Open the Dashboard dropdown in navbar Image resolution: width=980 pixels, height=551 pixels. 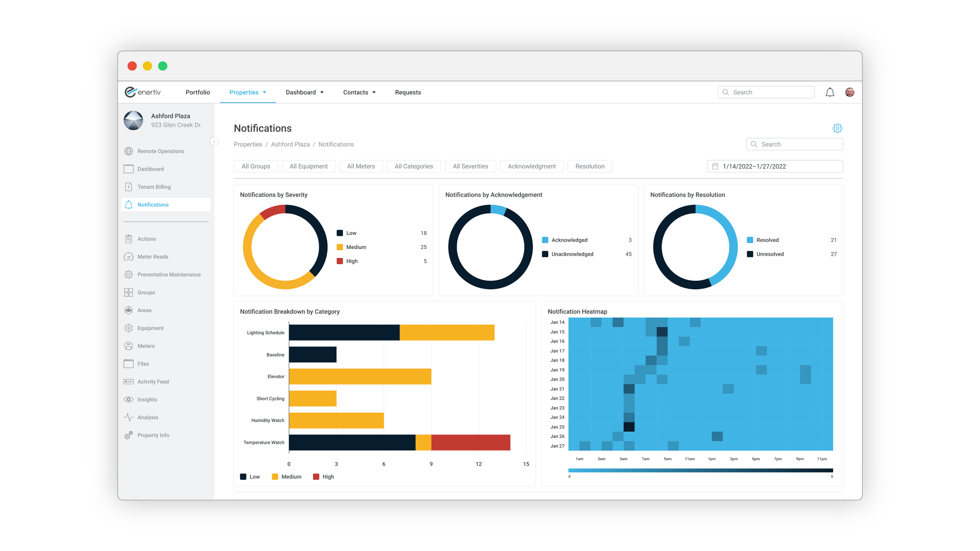[304, 92]
